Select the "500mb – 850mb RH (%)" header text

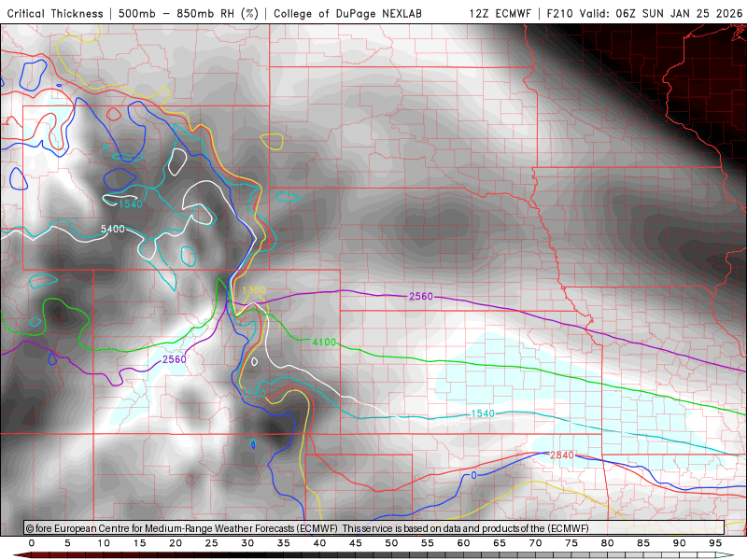point(189,14)
